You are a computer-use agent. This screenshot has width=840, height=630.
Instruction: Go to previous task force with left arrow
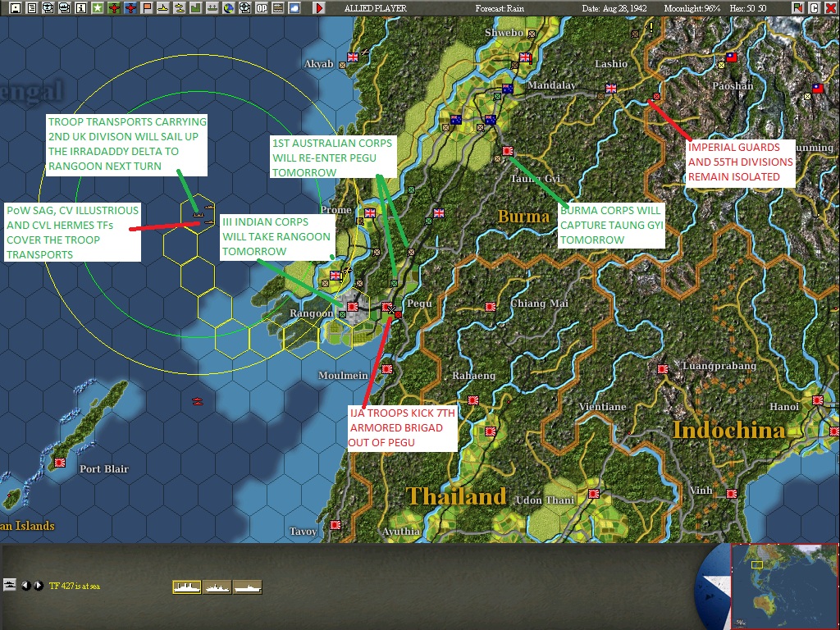25,586
